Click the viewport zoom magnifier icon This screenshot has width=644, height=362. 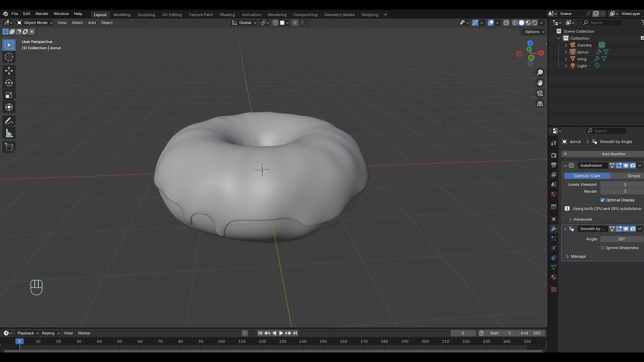[x=540, y=72]
